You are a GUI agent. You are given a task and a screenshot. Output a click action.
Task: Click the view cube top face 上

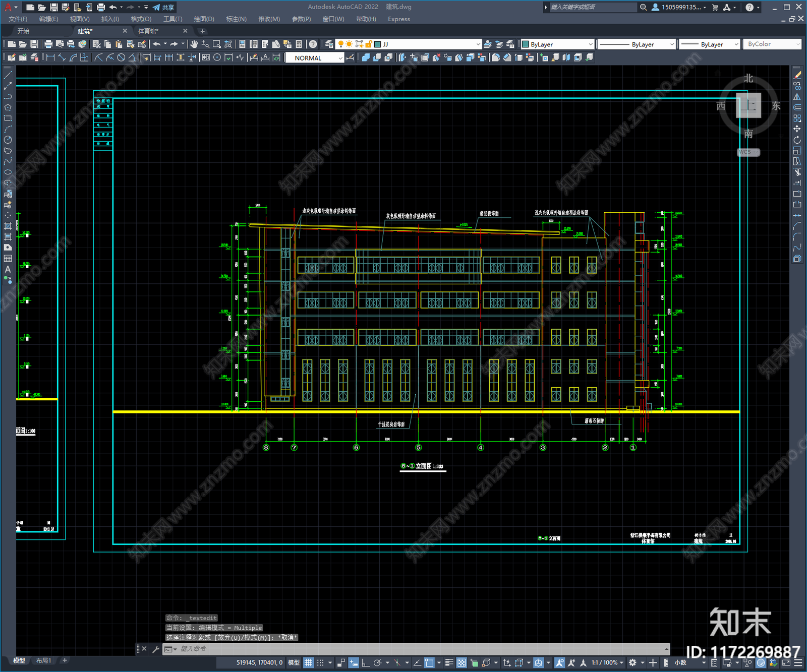[748, 105]
